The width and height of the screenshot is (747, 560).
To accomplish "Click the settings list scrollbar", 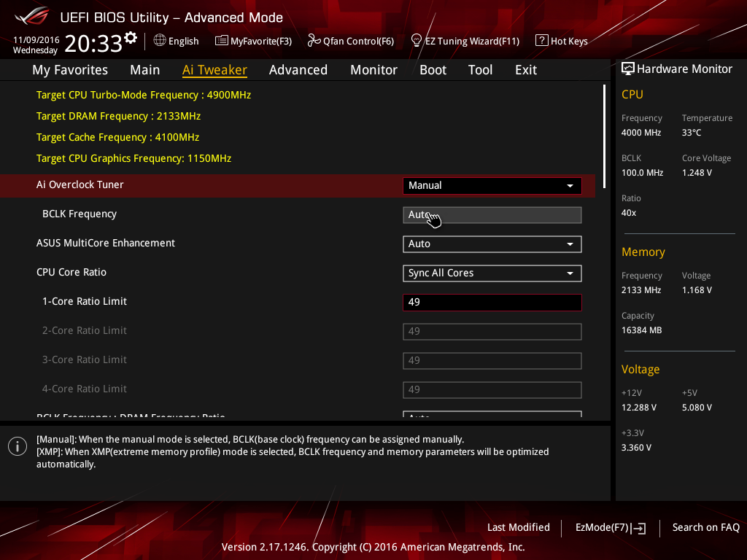I will pos(605,136).
